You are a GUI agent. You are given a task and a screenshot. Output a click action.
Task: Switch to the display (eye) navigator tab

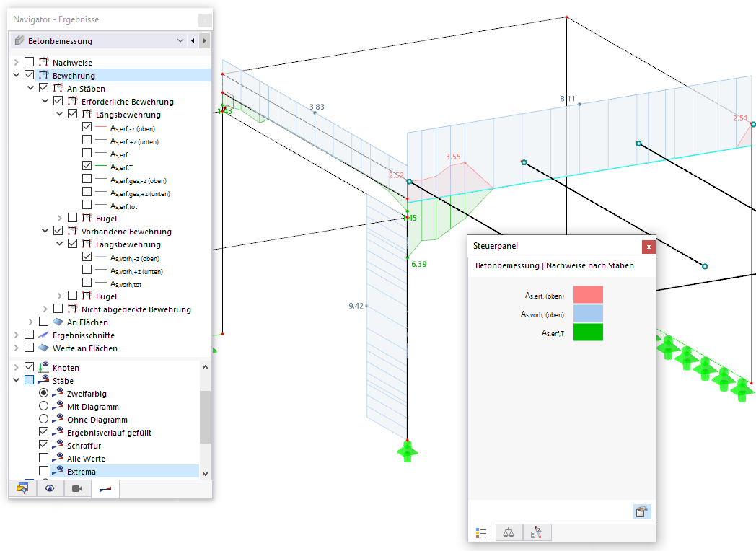click(50, 488)
